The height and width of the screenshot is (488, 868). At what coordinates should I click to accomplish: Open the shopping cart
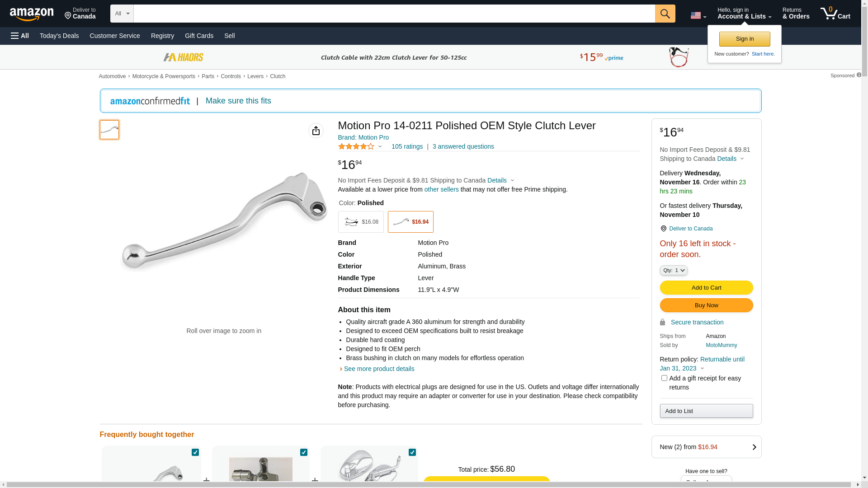(x=835, y=14)
